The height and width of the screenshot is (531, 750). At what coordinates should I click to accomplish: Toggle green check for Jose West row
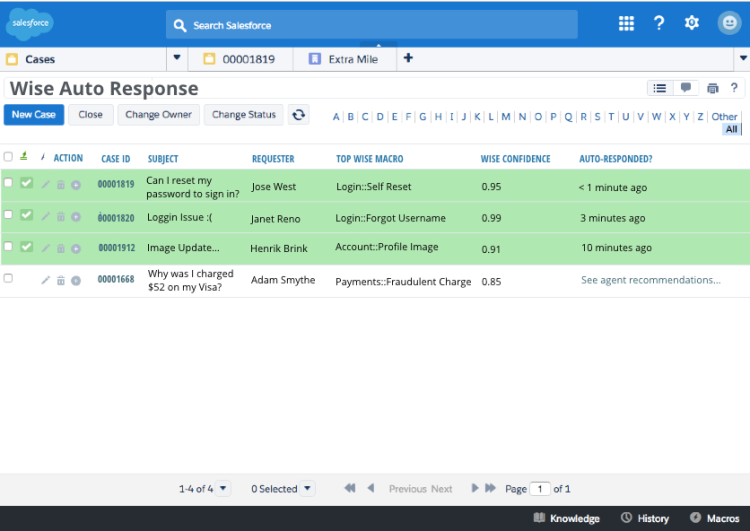(27, 183)
